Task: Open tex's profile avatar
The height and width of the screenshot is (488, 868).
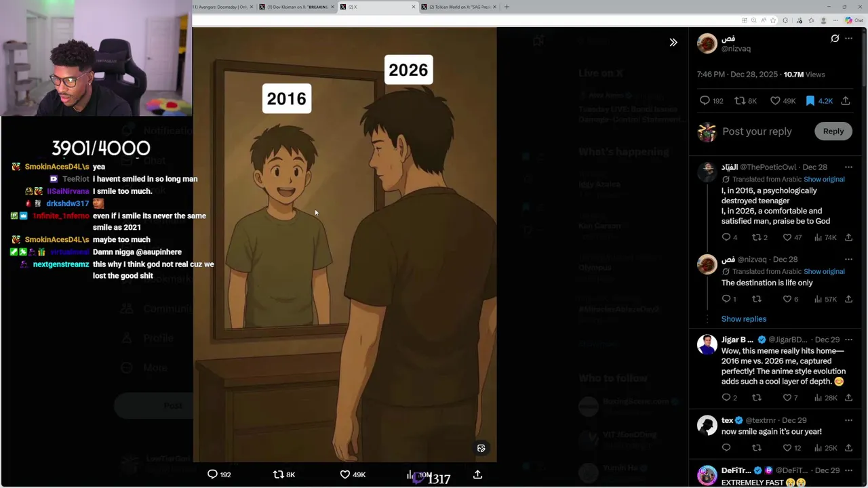Action: point(707,425)
